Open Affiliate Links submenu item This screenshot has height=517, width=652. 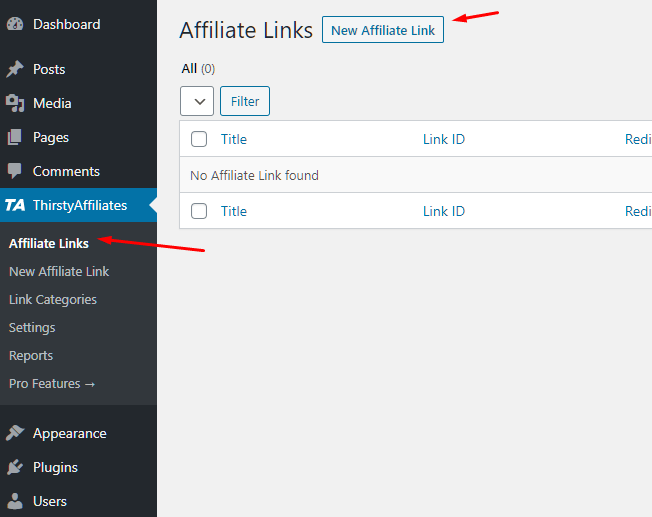tap(49, 243)
